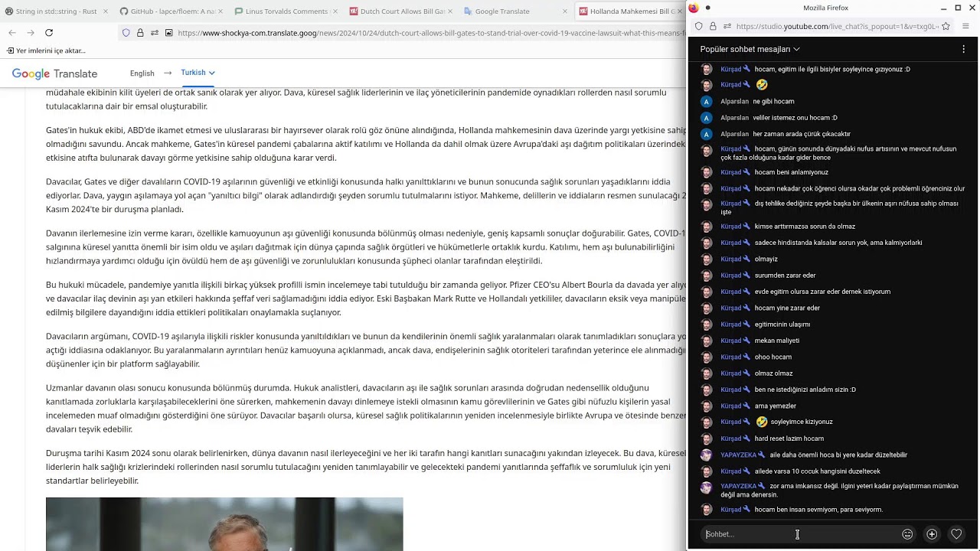
Task: Click message 'hocam ben insan sevmiyom, para seviyorm.'
Action: (818, 510)
